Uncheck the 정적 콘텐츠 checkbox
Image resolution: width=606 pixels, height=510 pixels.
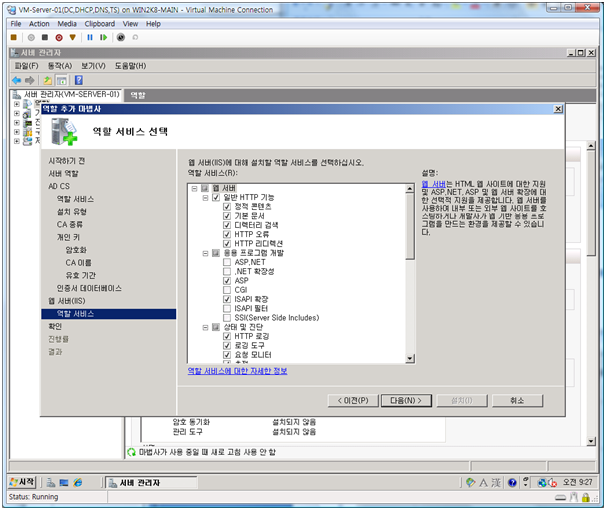pos(227,207)
